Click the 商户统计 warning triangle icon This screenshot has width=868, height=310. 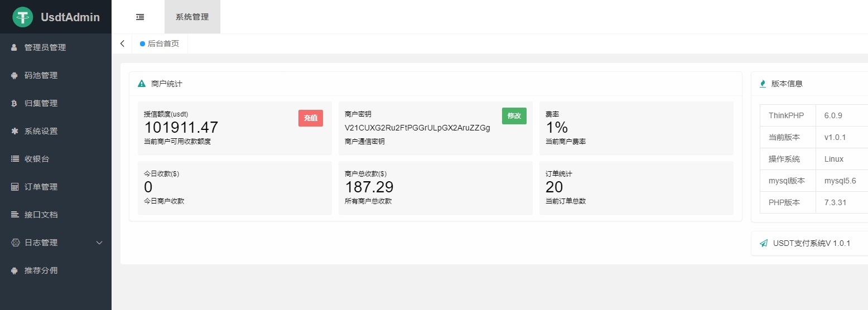click(x=142, y=84)
